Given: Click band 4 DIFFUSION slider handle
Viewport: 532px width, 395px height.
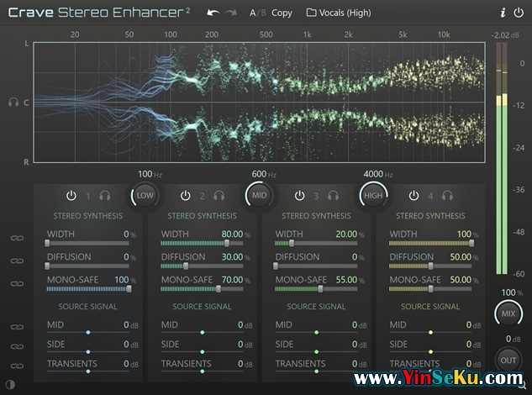Looking at the screenshot, I should [x=431, y=266].
